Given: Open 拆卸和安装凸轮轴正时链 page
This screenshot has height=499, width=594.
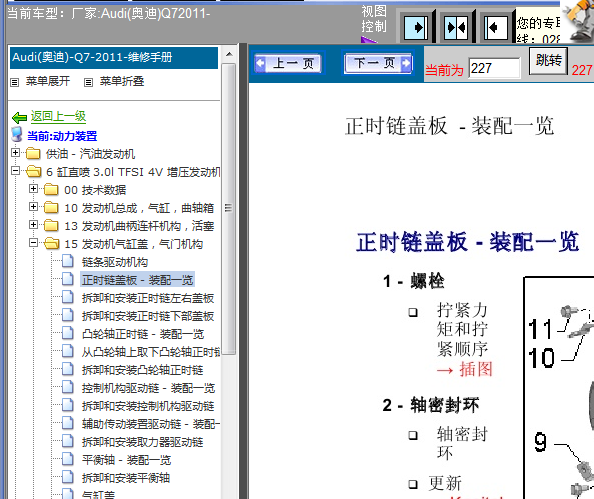Looking at the screenshot, I should click(x=143, y=370).
